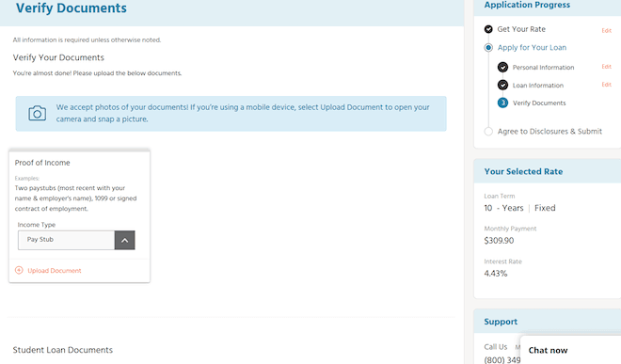Click the Income Type field label
621x364 pixels.
pyautogui.click(x=37, y=225)
